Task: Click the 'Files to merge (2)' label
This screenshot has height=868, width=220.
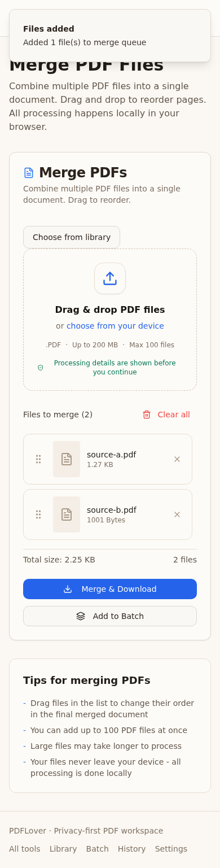Action: coord(58,415)
